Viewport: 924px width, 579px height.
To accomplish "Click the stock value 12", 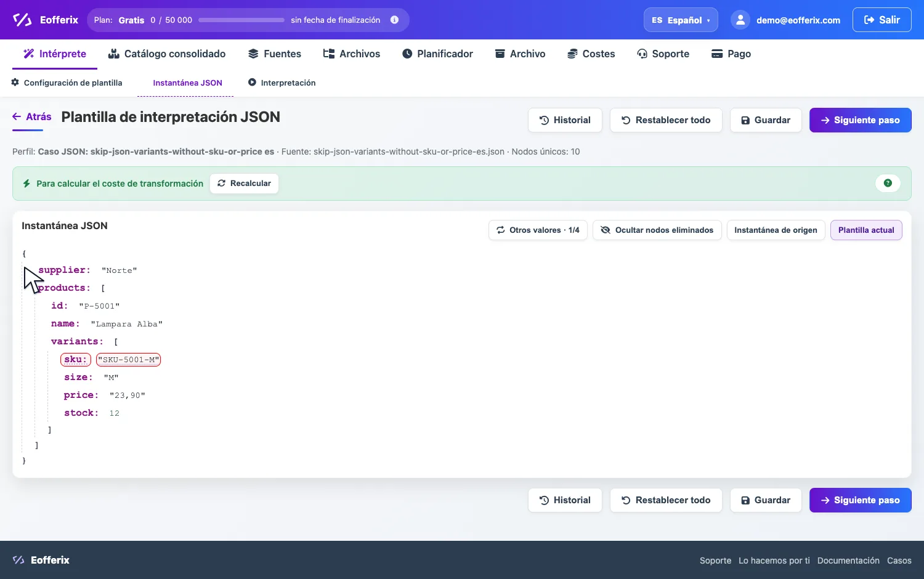I will coord(115,413).
